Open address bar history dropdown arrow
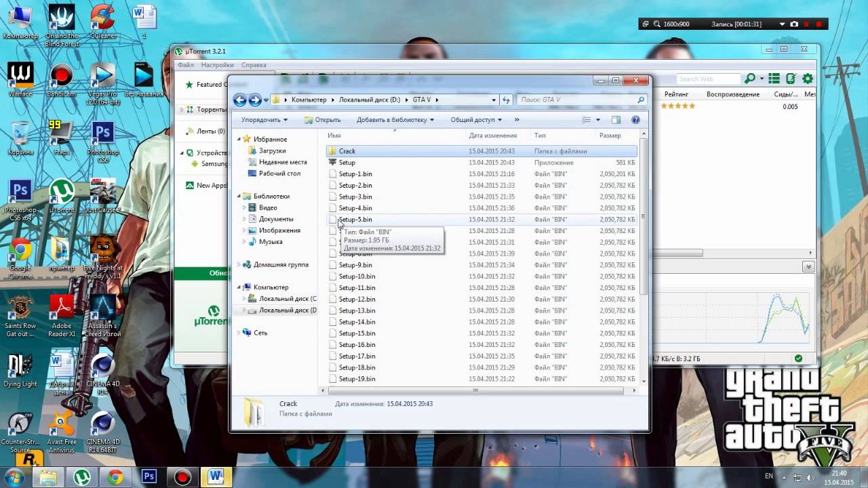 494,100
